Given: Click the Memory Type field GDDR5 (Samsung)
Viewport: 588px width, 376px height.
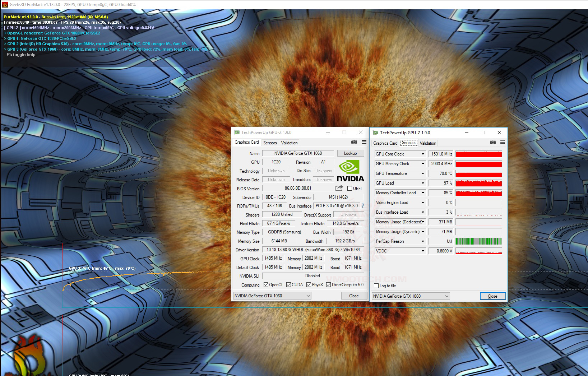Looking at the screenshot, I should click(284, 232).
